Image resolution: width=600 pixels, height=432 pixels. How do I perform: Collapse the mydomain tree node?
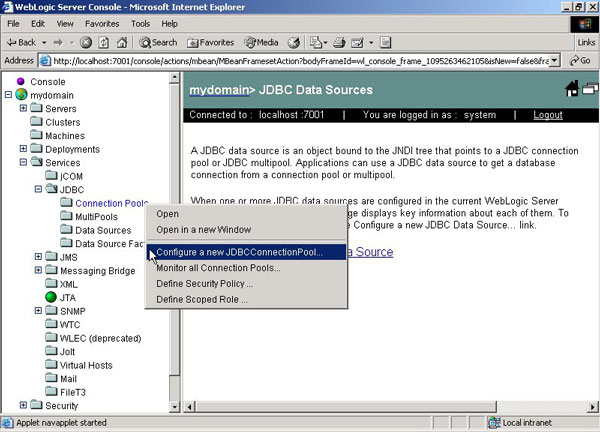click(x=8, y=95)
